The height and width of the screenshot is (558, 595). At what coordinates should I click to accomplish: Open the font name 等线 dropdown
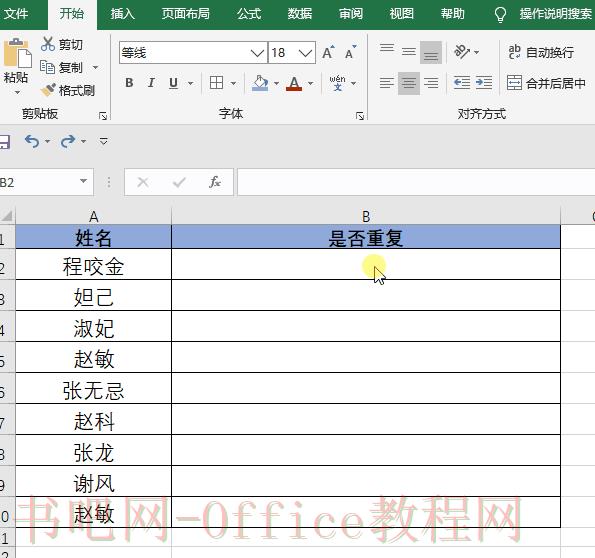click(257, 53)
